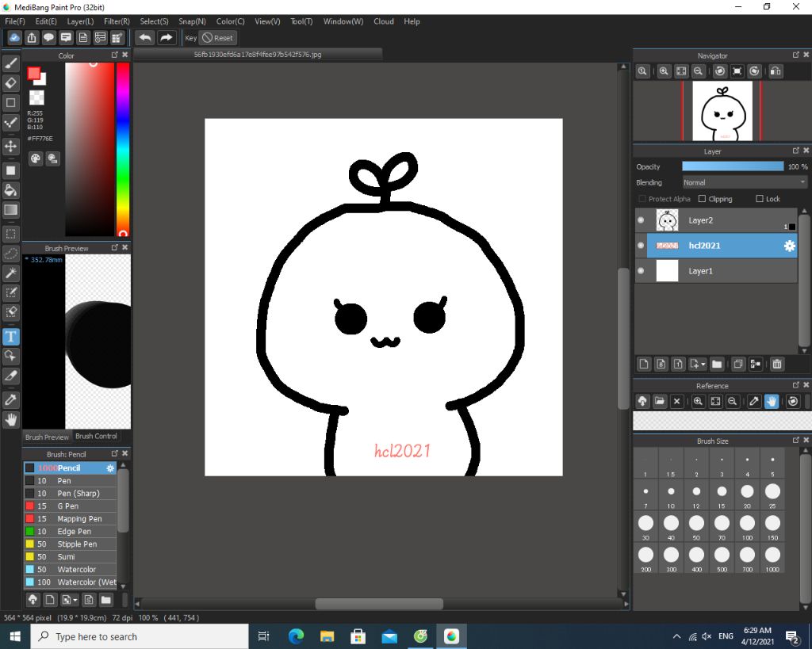The image size is (812, 649).
Task: Open the color palette icon in Color panel
Action: click(35, 159)
